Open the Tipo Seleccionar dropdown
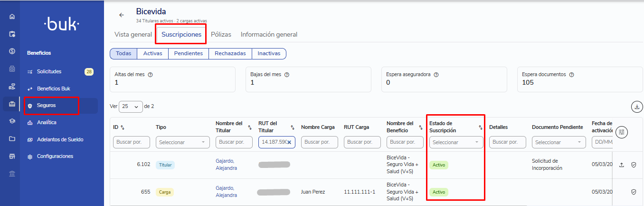 [x=183, y=142]
